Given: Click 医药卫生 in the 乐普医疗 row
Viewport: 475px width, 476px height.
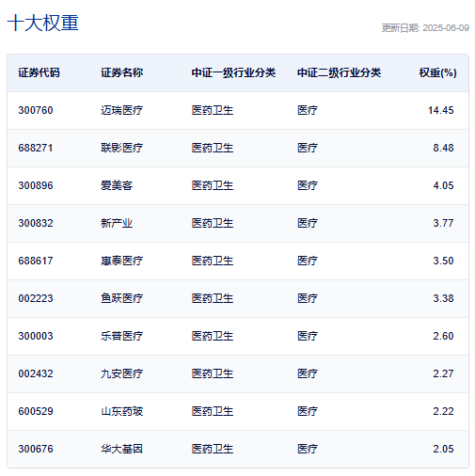Looking at the screenshot, I should coord(213,336).
